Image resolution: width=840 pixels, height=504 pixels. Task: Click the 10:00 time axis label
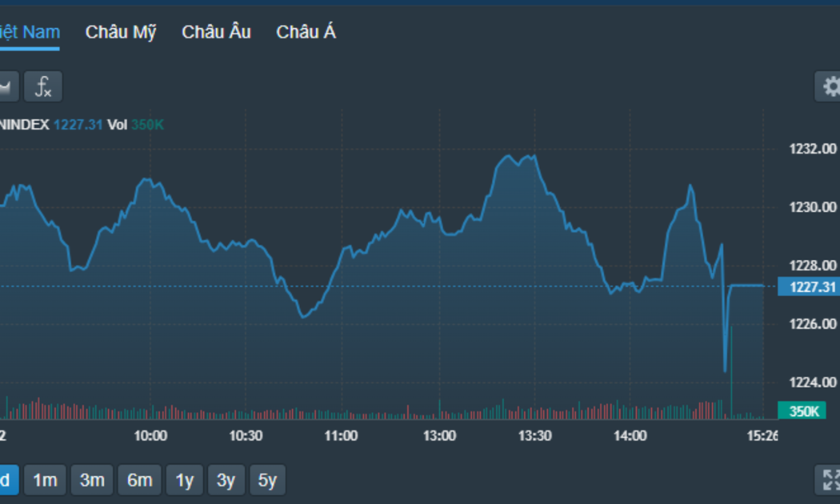pyautogui.click(x=150, y=435)
